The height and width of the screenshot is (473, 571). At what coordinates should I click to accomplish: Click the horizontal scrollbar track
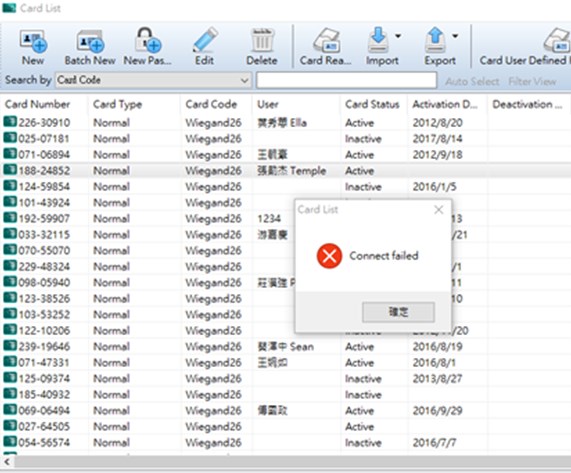point(292,462)
